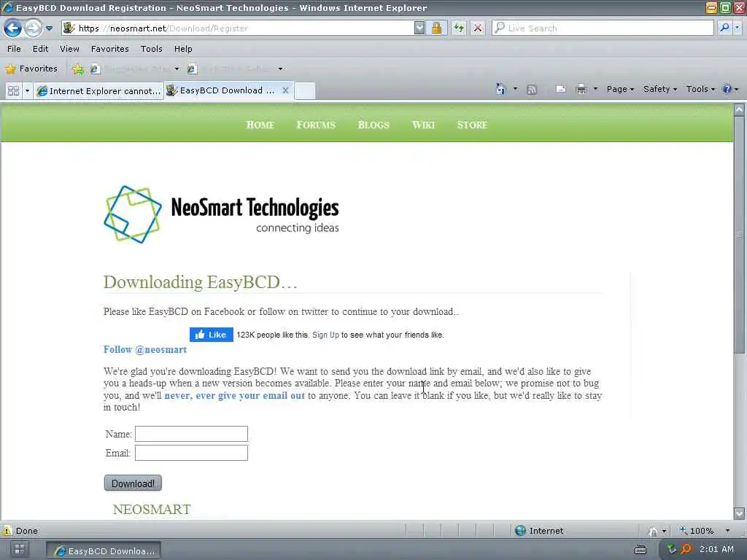Open the Help menu
Image resolution: width=747 pixels, height=560 pixels.
pos(183,49)
